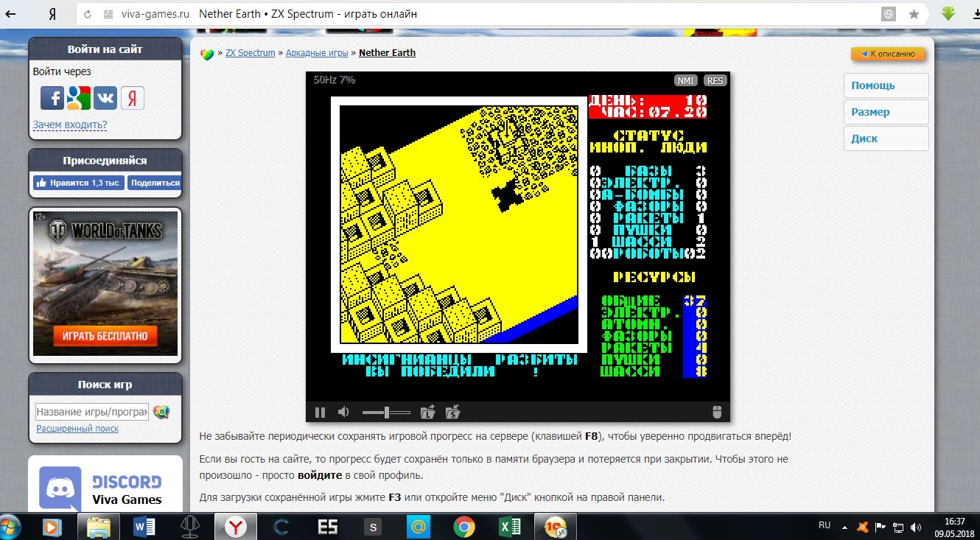
Task: Show hidden system tray icons arrow
Action: 844,527
